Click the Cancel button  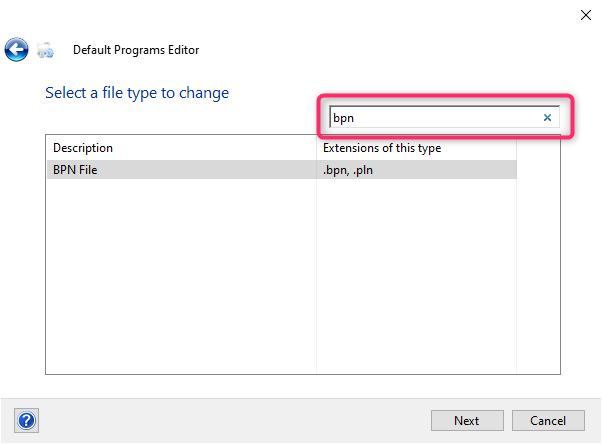(548, 421)
